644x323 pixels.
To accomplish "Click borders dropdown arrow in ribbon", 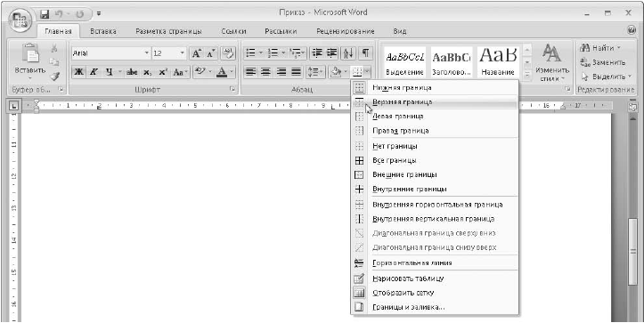I will click(x=367, y=72).
